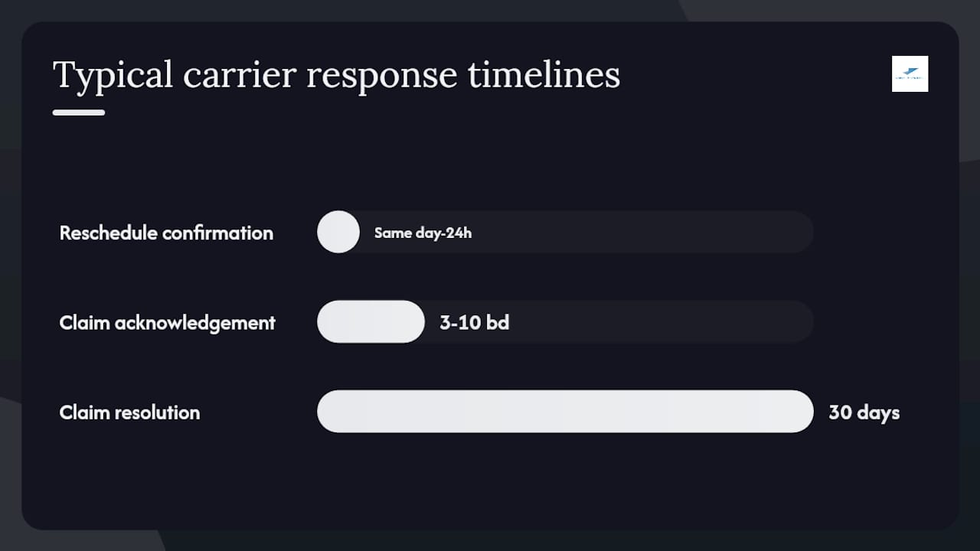
Task: Click the filled Claim acknowledgement bar segment
Action: (x=371, y=321)
